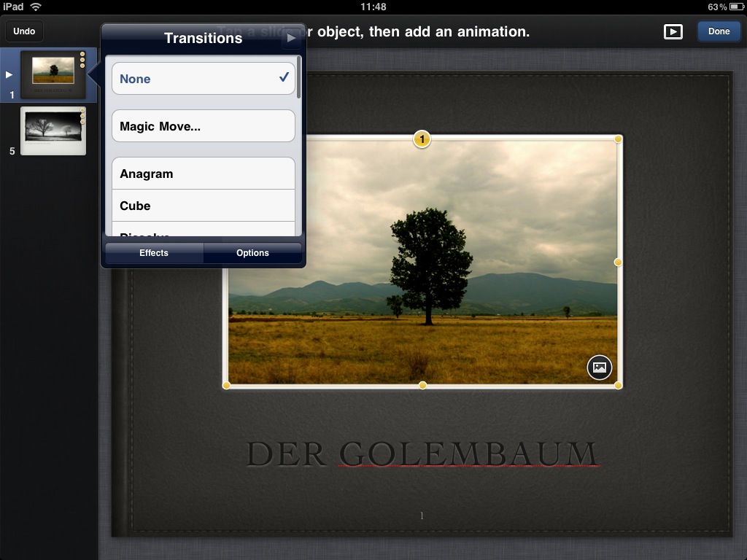Screen dimensions: 747x560
Task: Choose the Anagram transition
Action: pos(203,174)
